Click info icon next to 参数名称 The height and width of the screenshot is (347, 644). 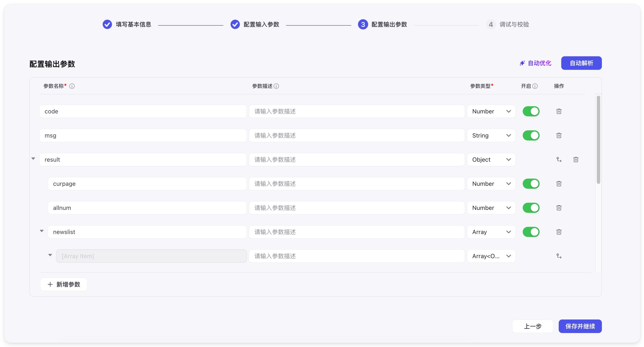coord(72,86)
